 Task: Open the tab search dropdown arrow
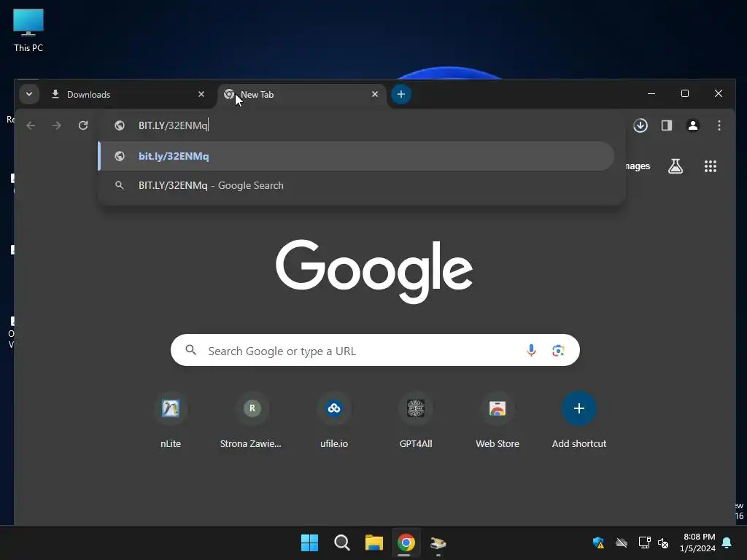[x=29, y=94]
